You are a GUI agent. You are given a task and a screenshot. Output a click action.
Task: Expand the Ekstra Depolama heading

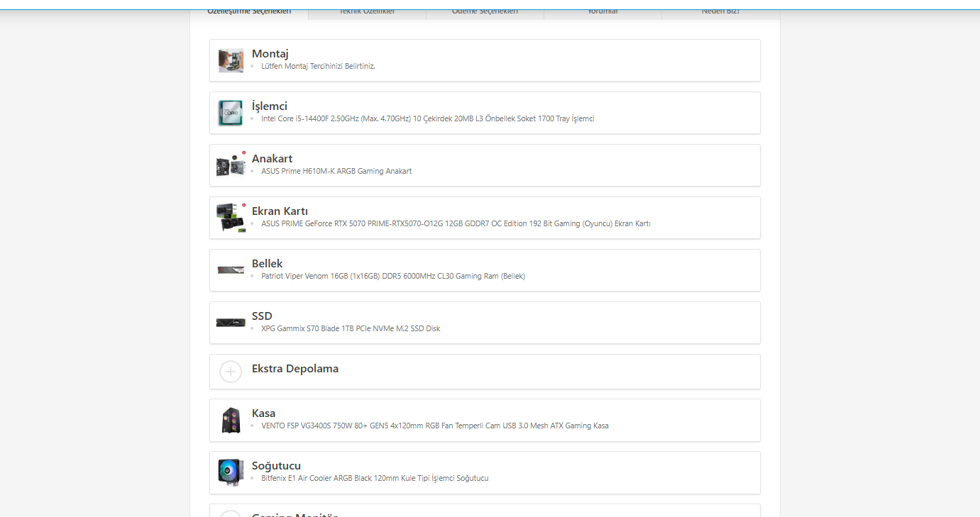pyautogui.click(x=295, y=369)
